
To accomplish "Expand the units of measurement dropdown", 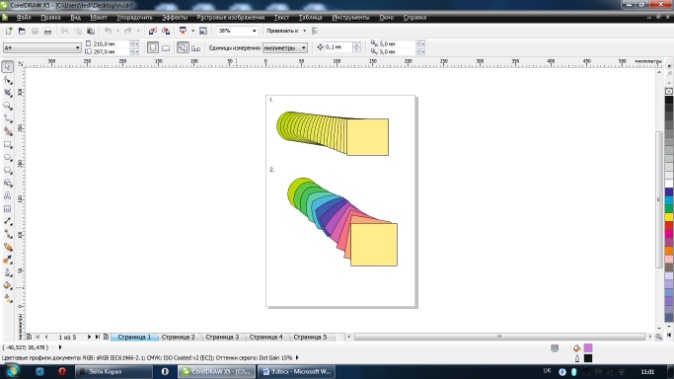I will [x=285, y=48].
